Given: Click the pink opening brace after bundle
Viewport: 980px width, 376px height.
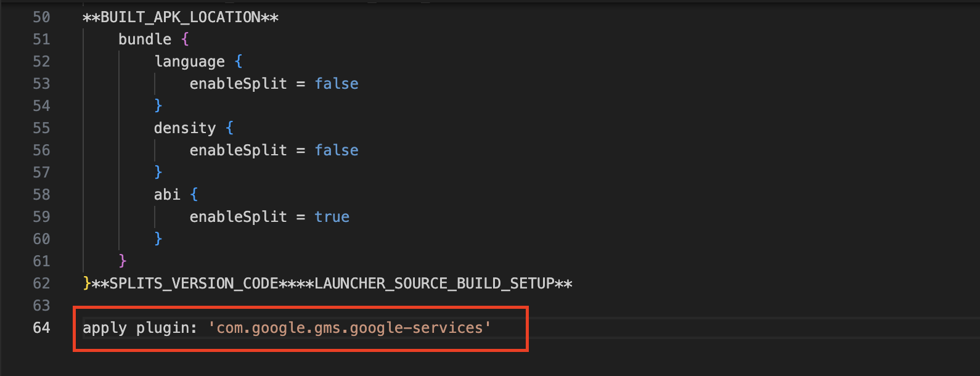Looking at the screenshot, I should (185, 39).
